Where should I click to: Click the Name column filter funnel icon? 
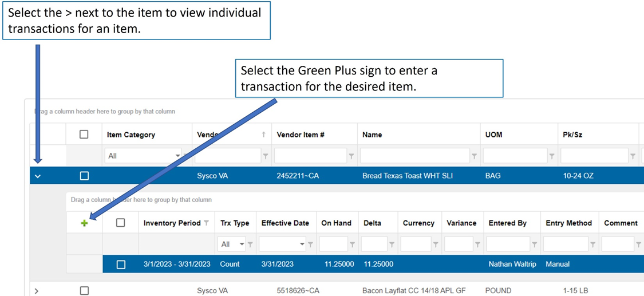474,156
